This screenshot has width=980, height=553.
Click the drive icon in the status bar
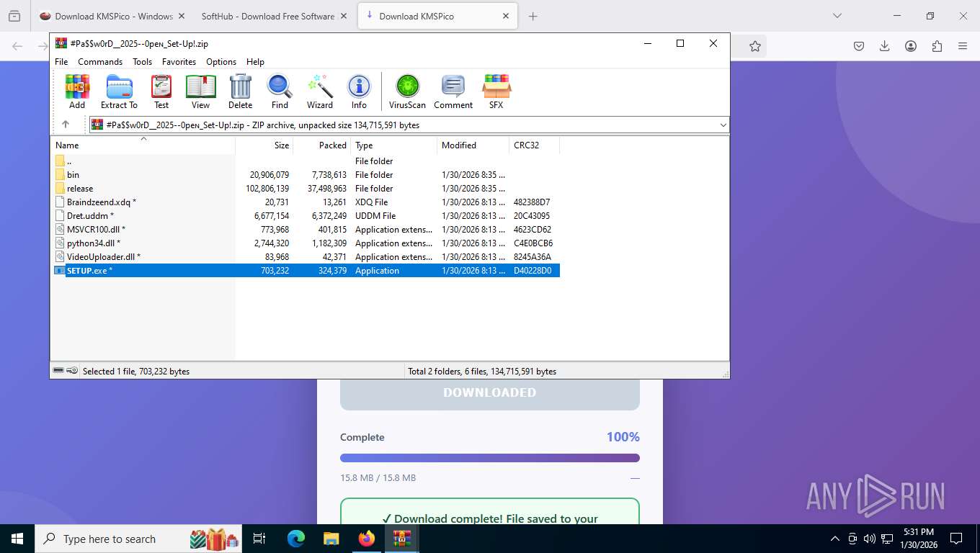pyautogui.click(x=58, y=371)
